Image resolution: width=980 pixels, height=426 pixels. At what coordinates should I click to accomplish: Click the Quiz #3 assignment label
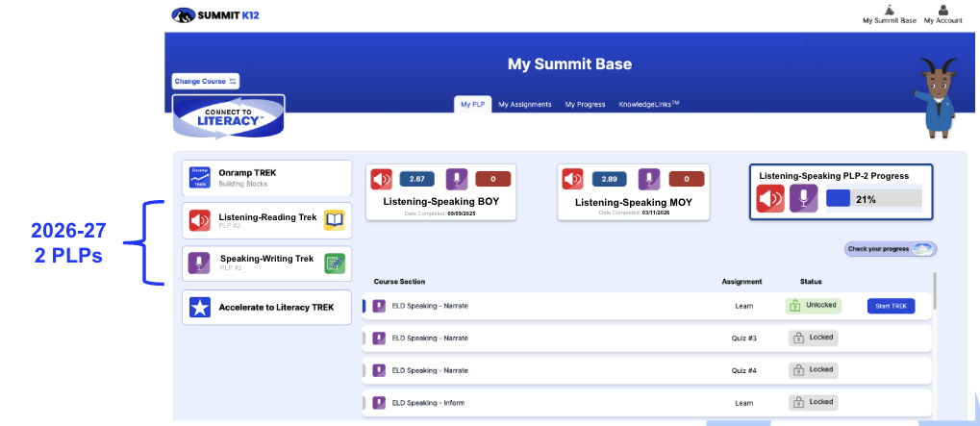(743, 338)
